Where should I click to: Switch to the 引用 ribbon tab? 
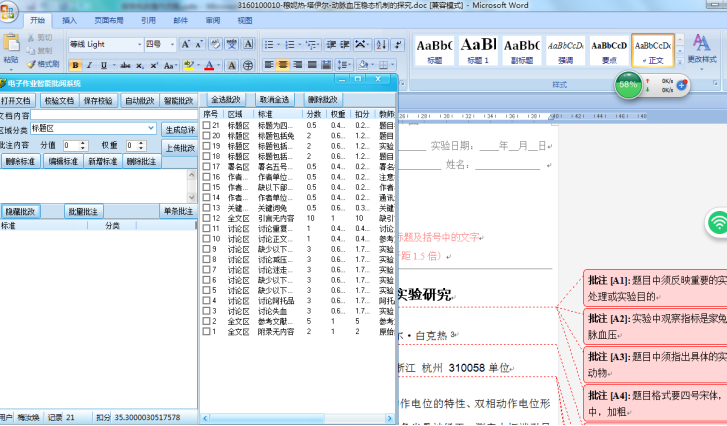click(148, 20)
